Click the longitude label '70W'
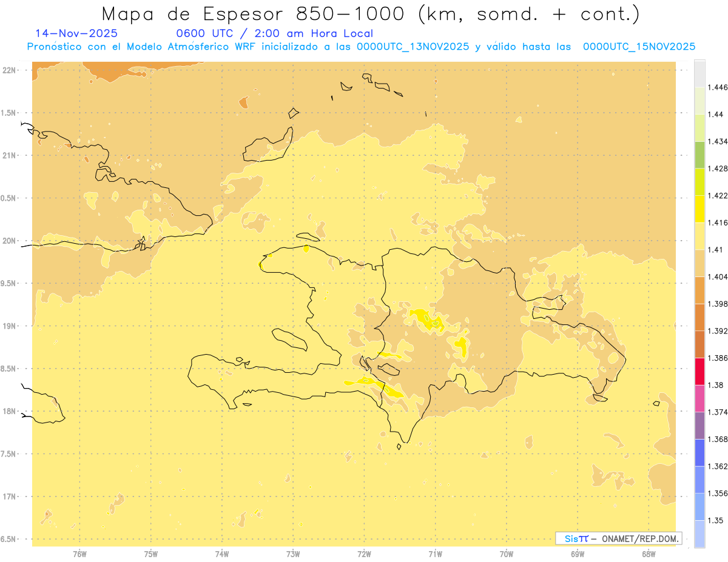 pyautogui.click(x=507, y=554)
